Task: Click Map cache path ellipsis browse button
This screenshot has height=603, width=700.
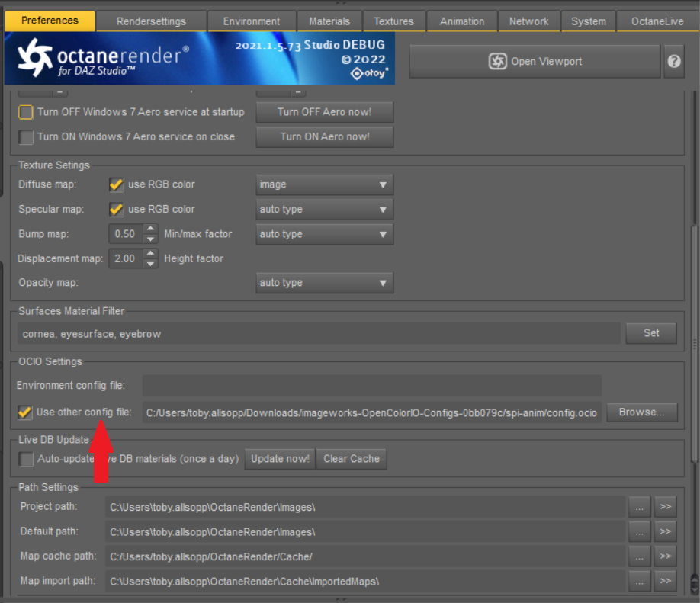Action: click(639, 556)
